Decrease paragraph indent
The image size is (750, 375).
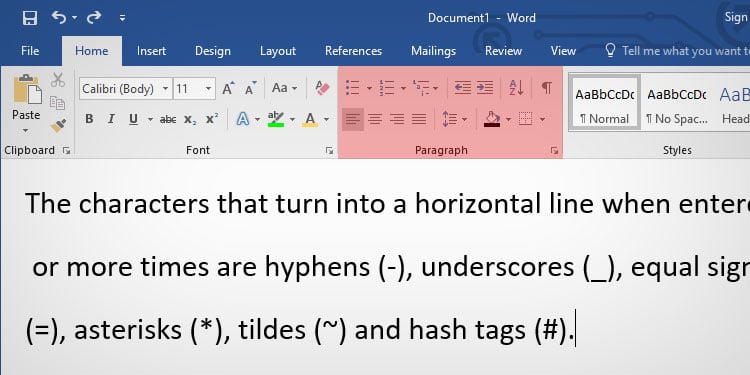click(463, 88)
